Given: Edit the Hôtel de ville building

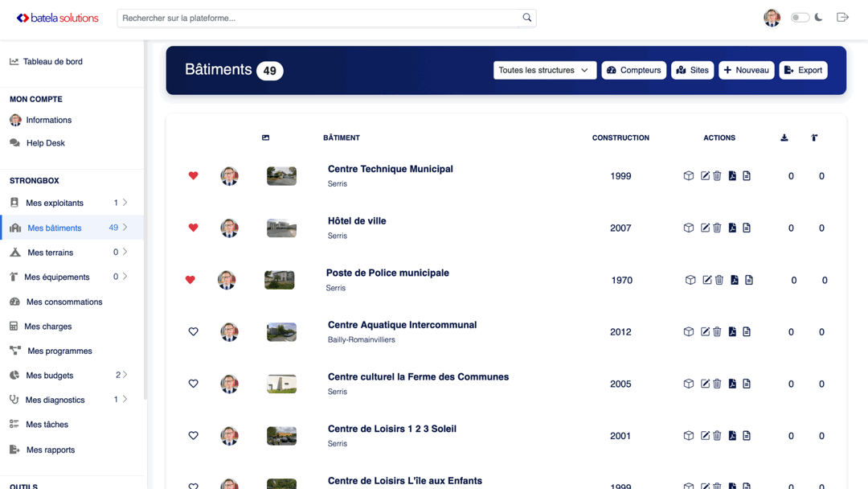Looking at the screenshot, I should pos(705,228).
